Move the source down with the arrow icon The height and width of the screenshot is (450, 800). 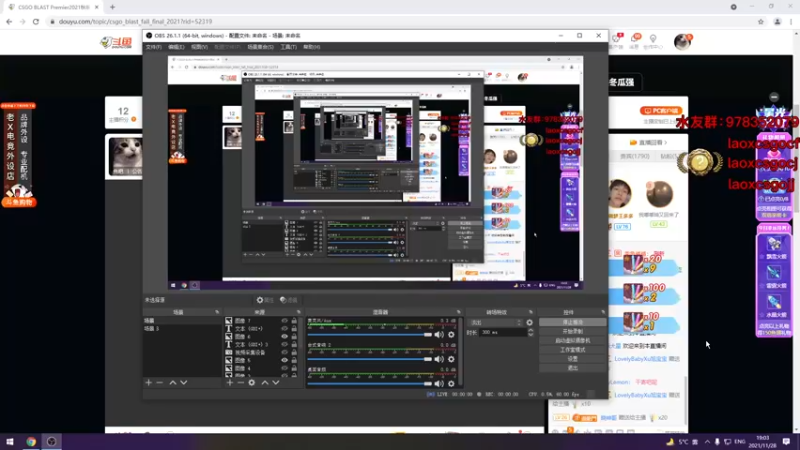(276, 383)
